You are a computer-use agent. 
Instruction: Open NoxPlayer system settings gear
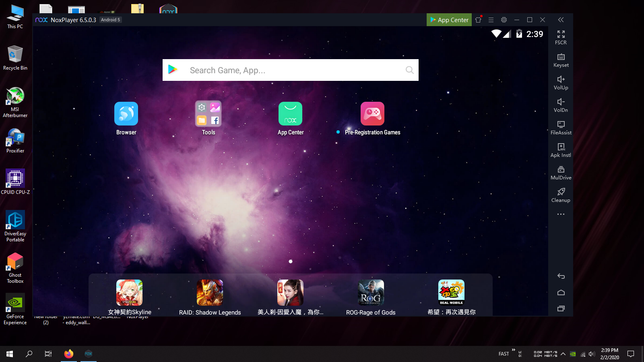click(504, 20)
